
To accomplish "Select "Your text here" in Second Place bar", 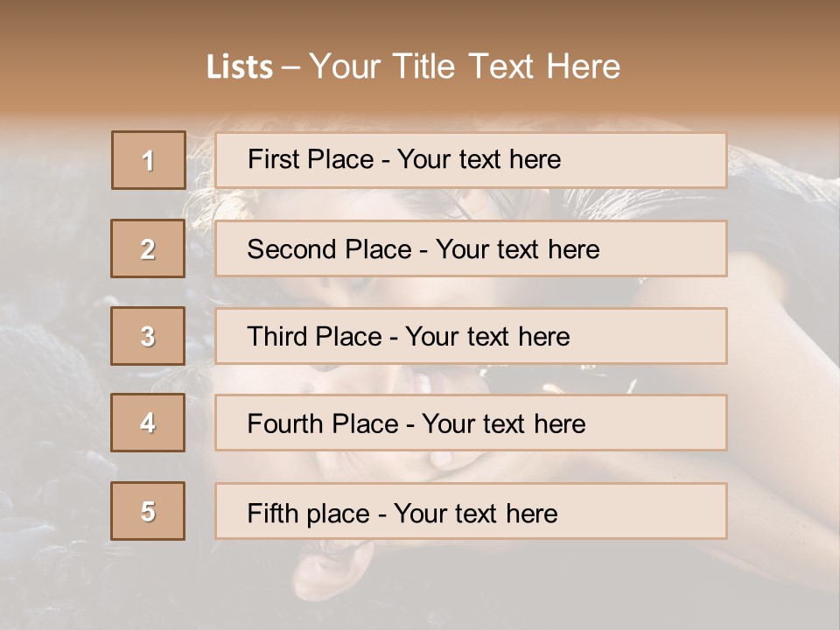I will [517, 249].
